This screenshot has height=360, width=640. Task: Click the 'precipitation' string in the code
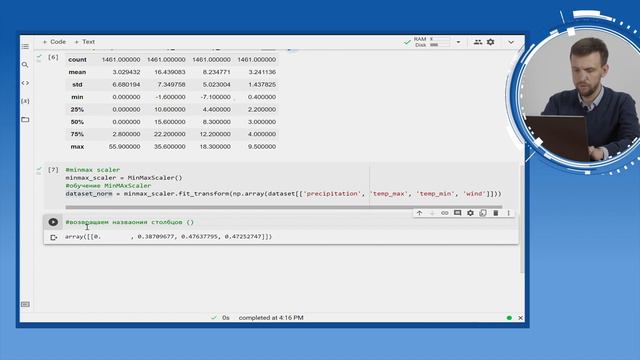[x=332, y=193]
